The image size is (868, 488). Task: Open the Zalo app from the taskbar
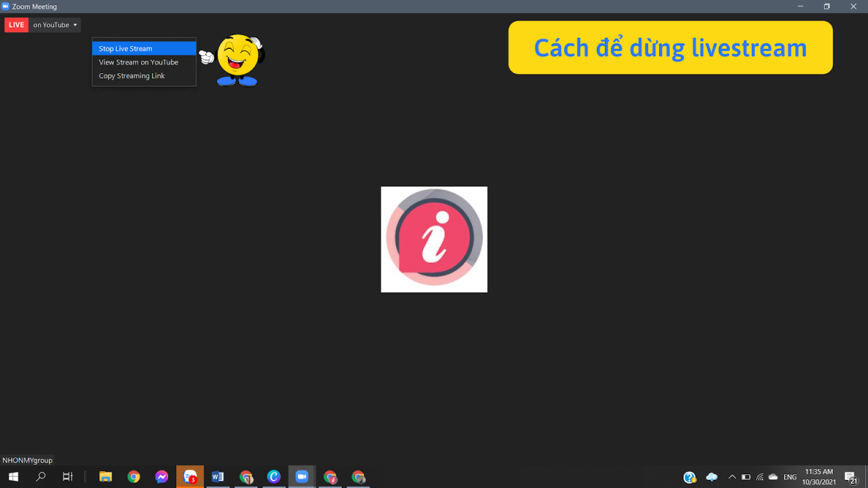click(x=190, y=476)
